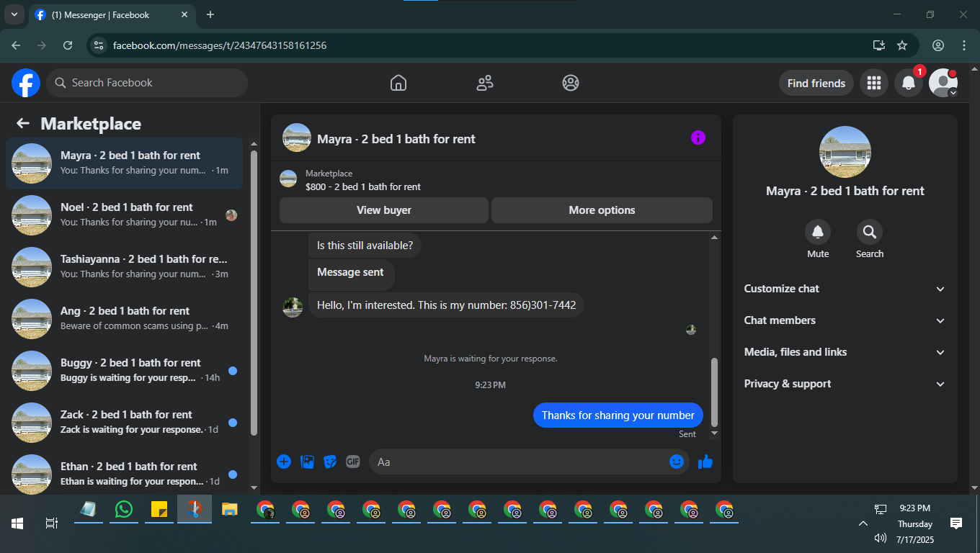Send a thumbs-up like

coord(705,462)
